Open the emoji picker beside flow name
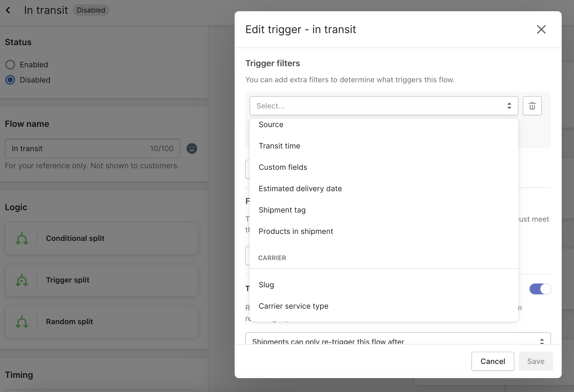 click(x=192, y=148)
